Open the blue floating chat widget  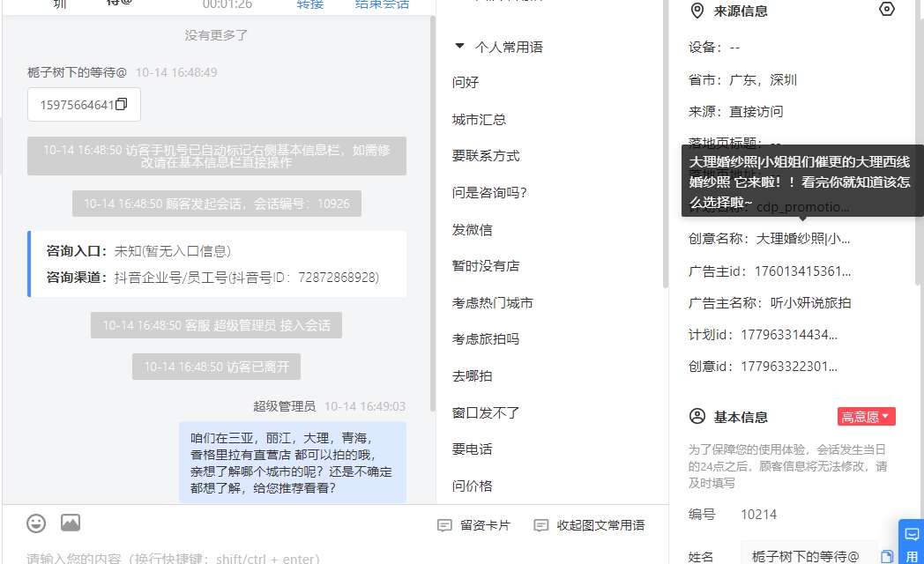(x=911, y=542)
